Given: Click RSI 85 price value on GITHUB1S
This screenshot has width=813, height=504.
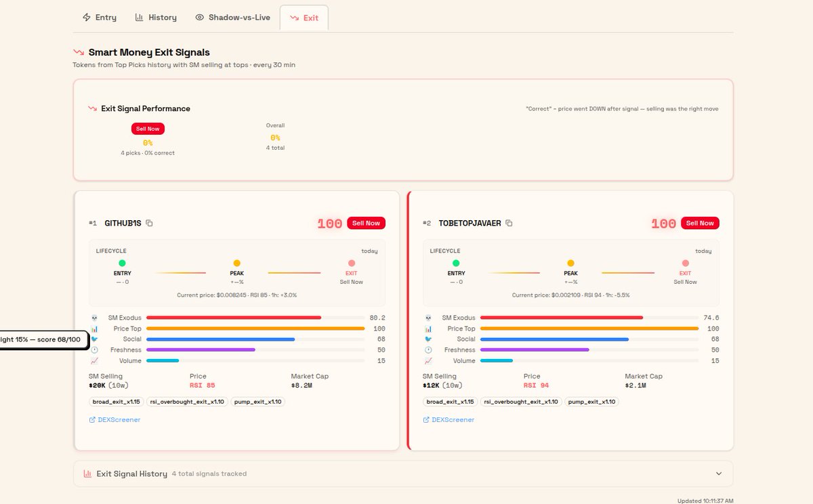Looking at the screenshot, I should [x=203, y=385].
